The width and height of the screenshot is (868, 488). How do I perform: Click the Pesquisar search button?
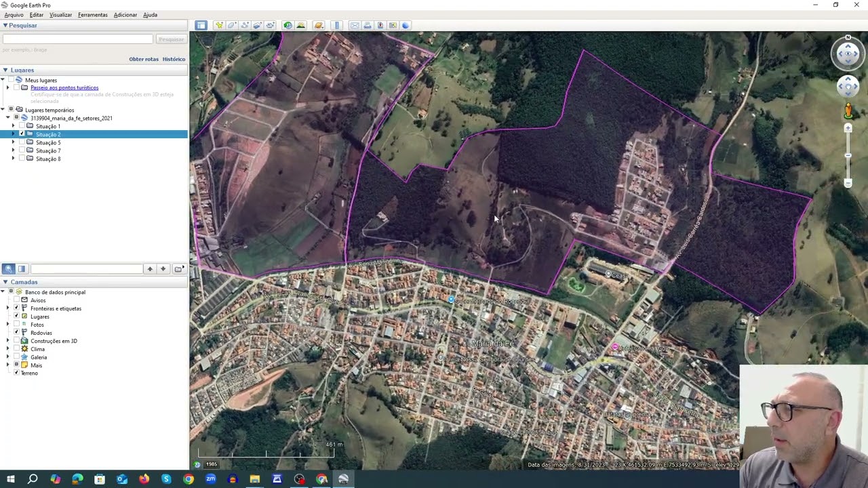170,39
